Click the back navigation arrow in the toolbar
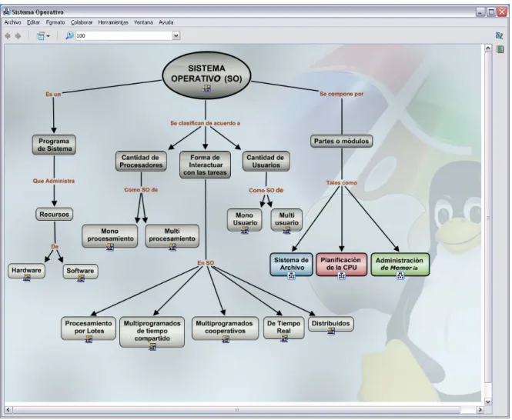Screen dimensions: 512x420 [8, 36]
